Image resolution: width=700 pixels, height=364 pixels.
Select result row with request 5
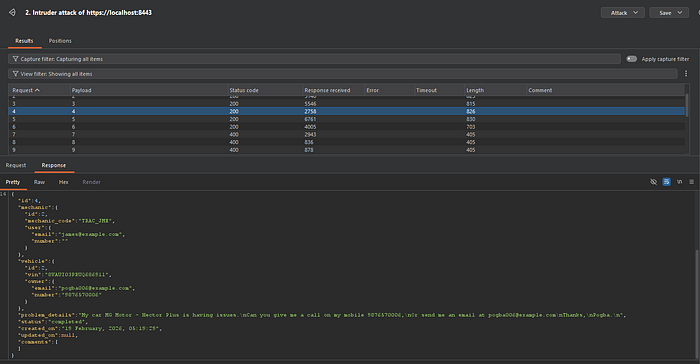(x=346, y=119)
